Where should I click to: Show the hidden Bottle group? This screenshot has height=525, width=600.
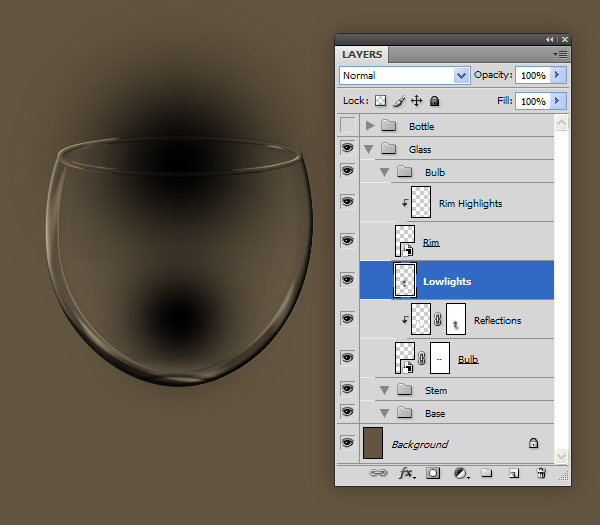(x=347, y=125)
